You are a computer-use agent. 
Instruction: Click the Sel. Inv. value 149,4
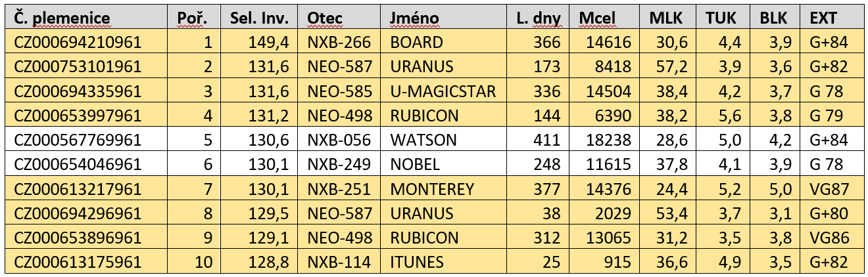pos(270,43)
